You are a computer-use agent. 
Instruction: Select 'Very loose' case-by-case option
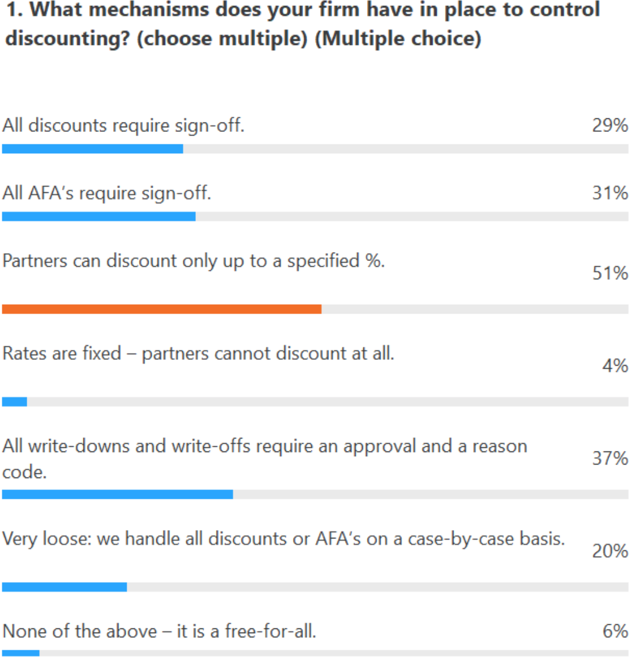284,539
